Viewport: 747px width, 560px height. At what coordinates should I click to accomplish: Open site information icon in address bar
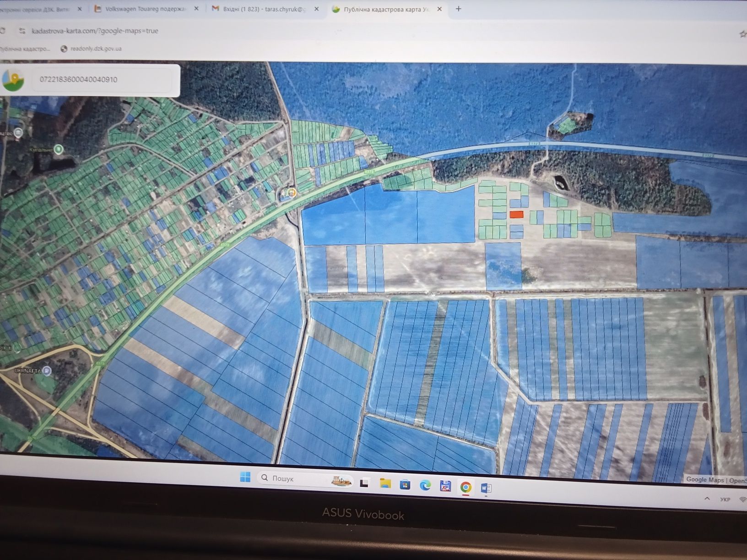[x=22, y=31]
